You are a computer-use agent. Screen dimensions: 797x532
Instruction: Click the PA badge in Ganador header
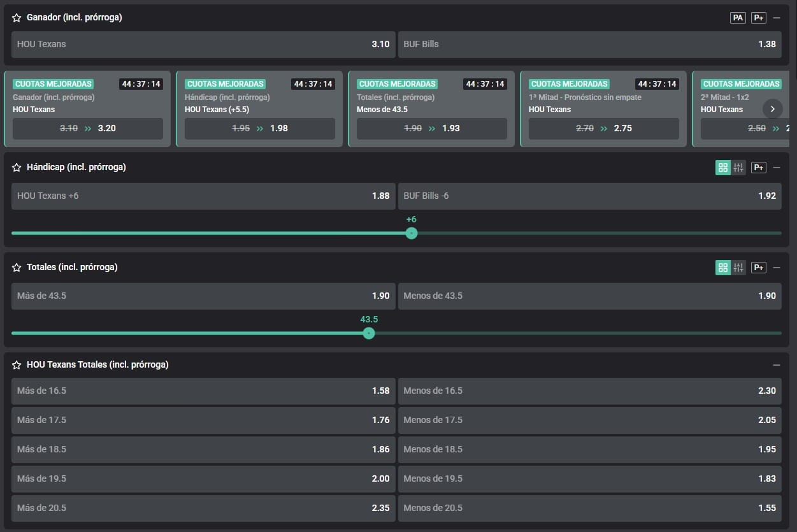pos(738,18)
